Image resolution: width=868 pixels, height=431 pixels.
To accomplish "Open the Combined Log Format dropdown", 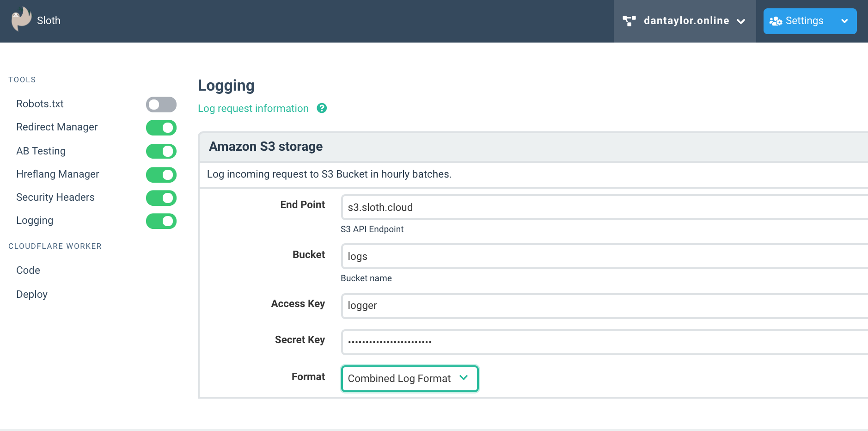I will pyautogui.click(x=410, y=379).
